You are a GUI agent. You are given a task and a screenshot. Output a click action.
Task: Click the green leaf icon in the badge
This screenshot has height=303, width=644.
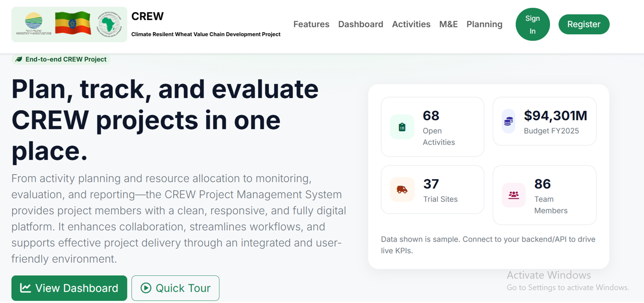19,59
